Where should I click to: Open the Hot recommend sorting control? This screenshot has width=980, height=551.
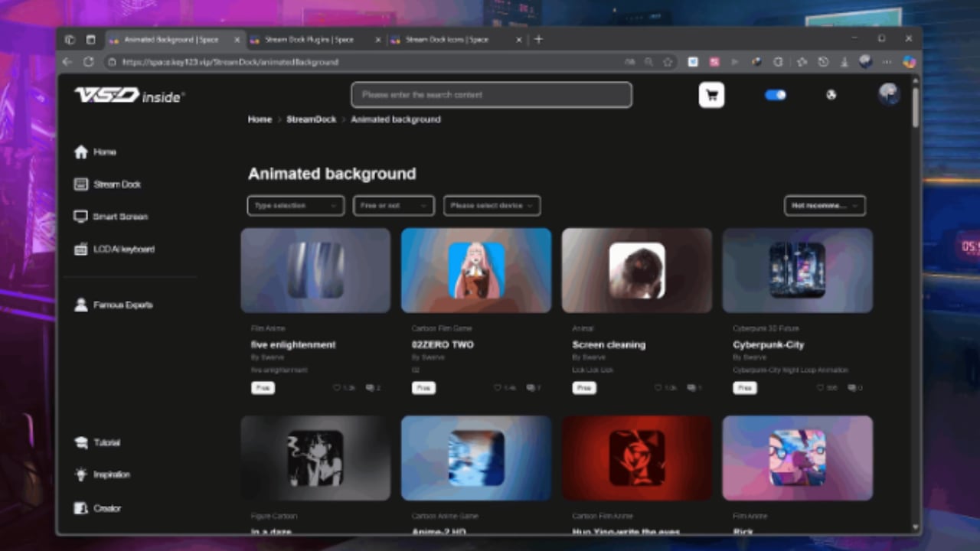pyautogui.click(x=825, y=205)
